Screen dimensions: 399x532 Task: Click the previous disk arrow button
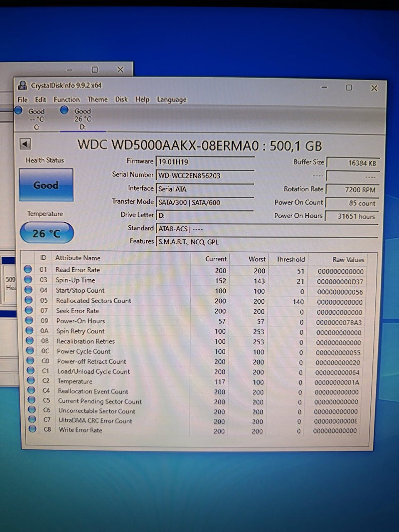coord(25,144)
